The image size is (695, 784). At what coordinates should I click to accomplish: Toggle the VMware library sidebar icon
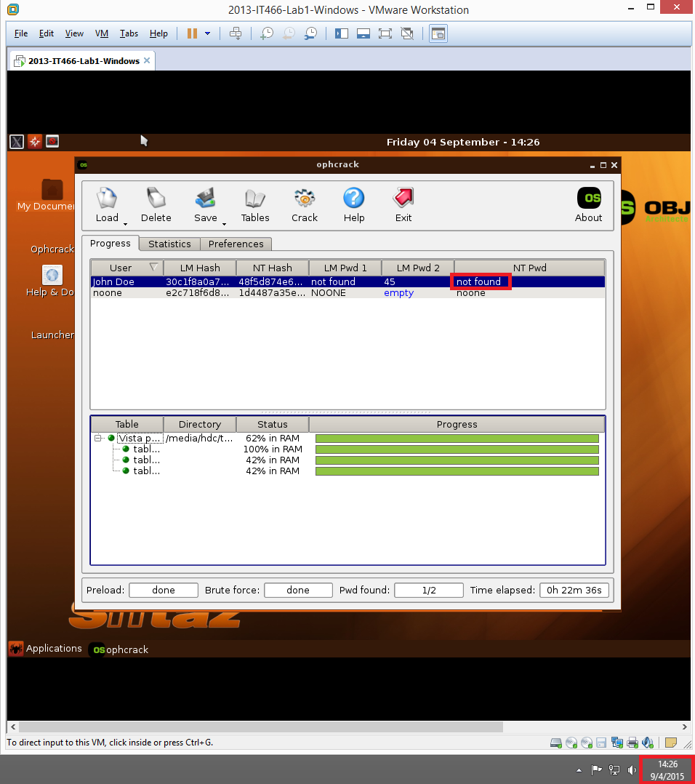[x=341, y=33]
